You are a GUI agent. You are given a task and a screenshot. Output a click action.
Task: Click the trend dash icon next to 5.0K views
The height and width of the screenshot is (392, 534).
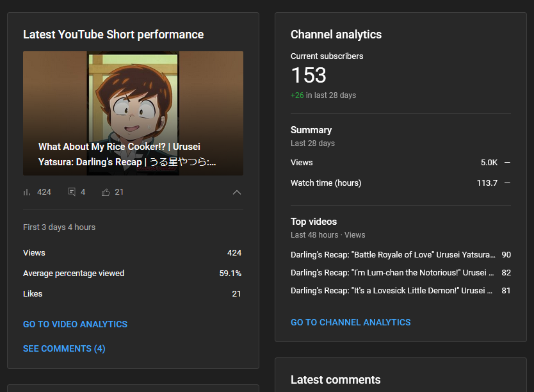coord(507,163)
